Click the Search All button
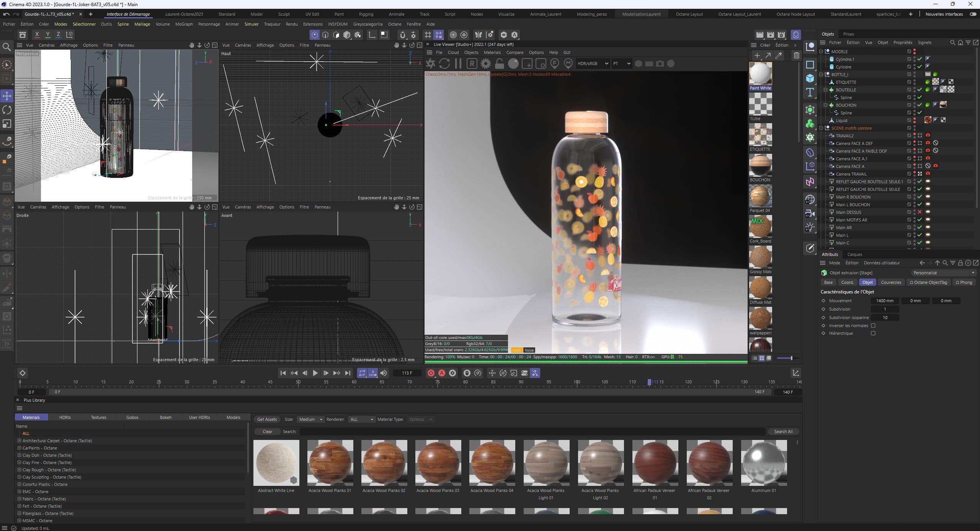This screenshot has height=531, width=980. [783, 432]
